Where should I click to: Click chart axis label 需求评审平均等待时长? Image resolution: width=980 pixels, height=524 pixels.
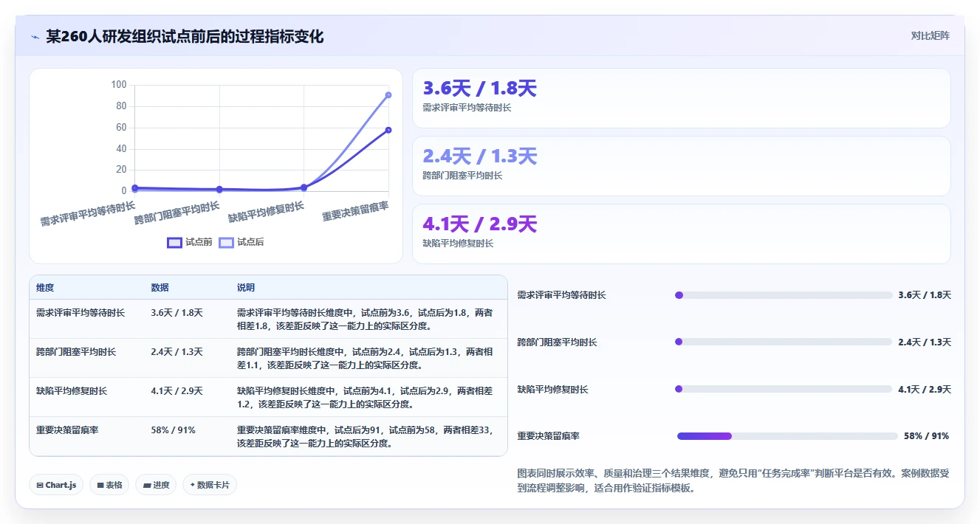pos(87,213)
